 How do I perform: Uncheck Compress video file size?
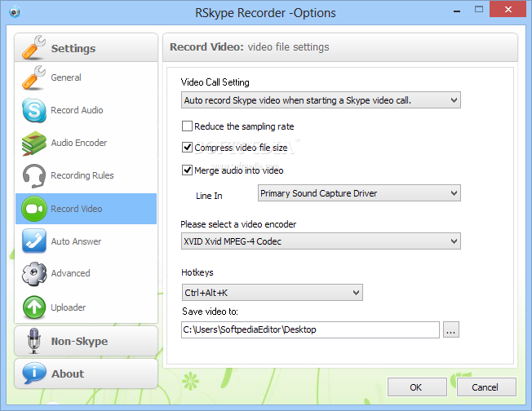click(187, 148)
